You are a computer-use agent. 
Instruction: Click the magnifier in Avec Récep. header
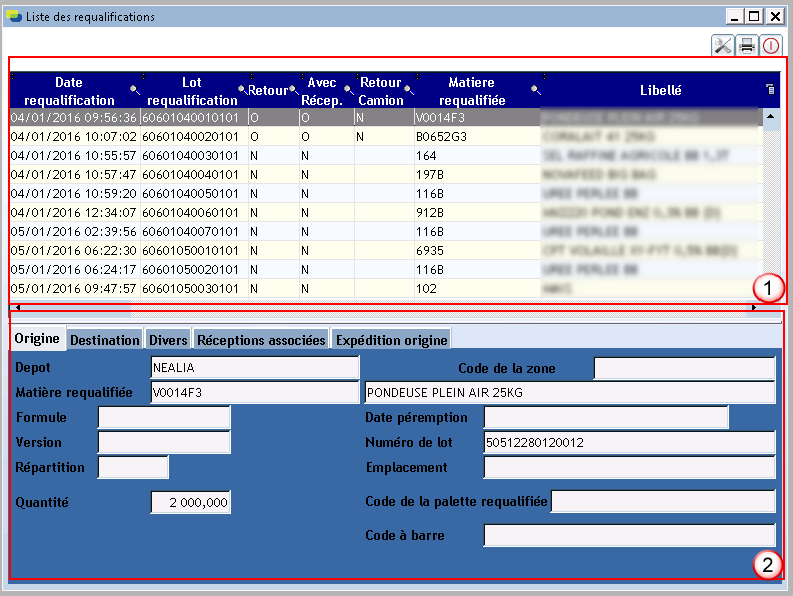(x=349, y=90)
